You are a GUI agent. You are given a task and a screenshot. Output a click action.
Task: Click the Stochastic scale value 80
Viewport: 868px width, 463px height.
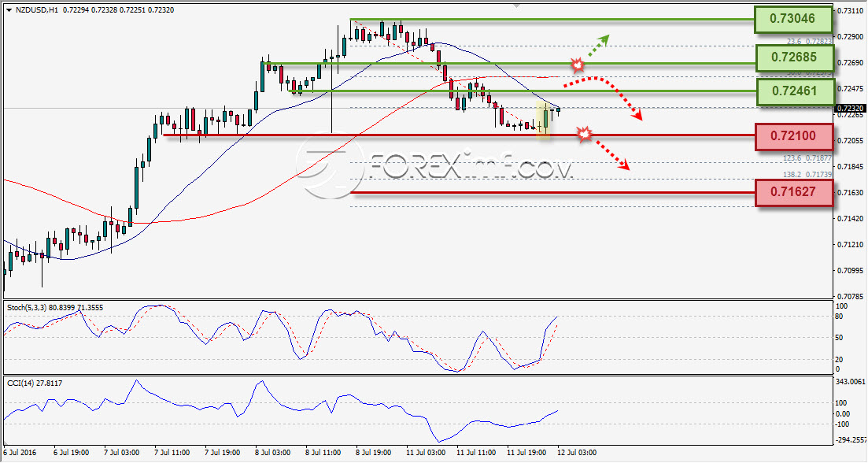839,317
